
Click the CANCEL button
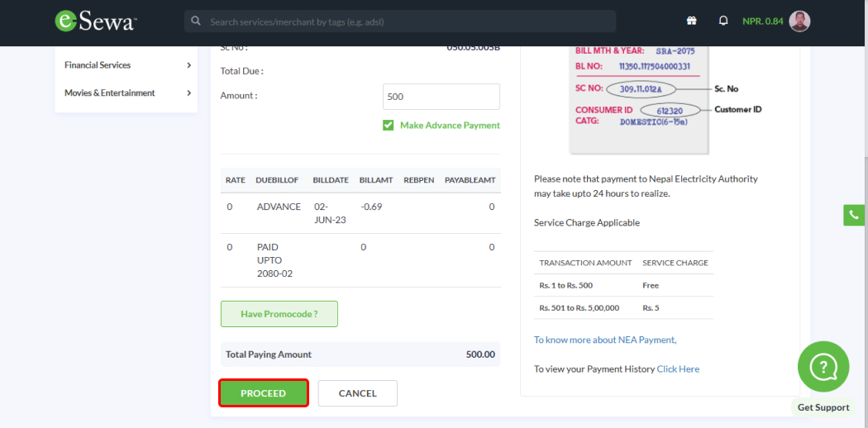click(x=358, y=393)
